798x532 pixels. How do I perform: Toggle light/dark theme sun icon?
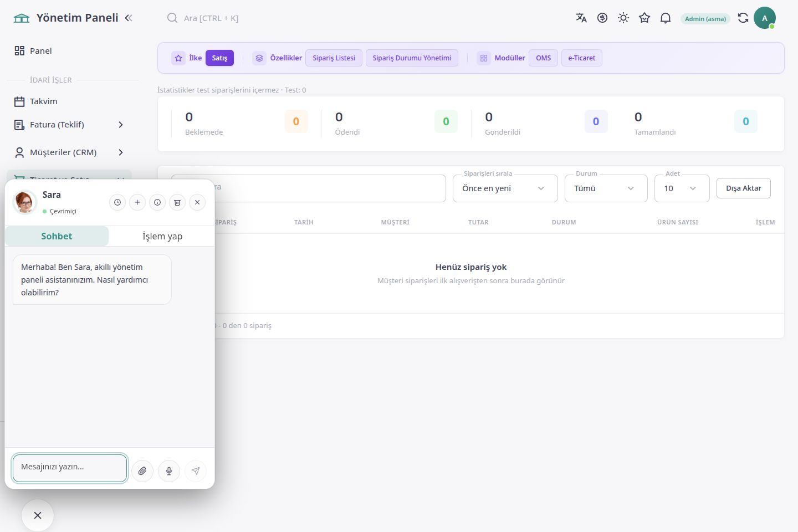[623, 18]
